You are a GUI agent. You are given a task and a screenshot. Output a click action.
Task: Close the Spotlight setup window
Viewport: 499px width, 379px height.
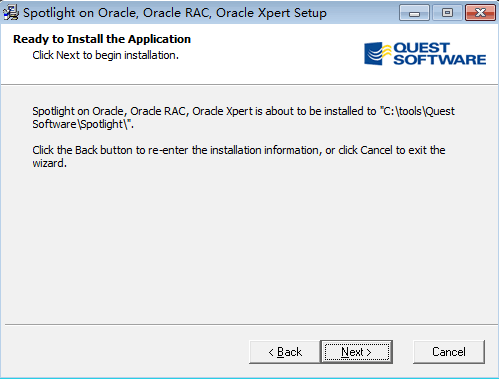click(x=480, y=13)
